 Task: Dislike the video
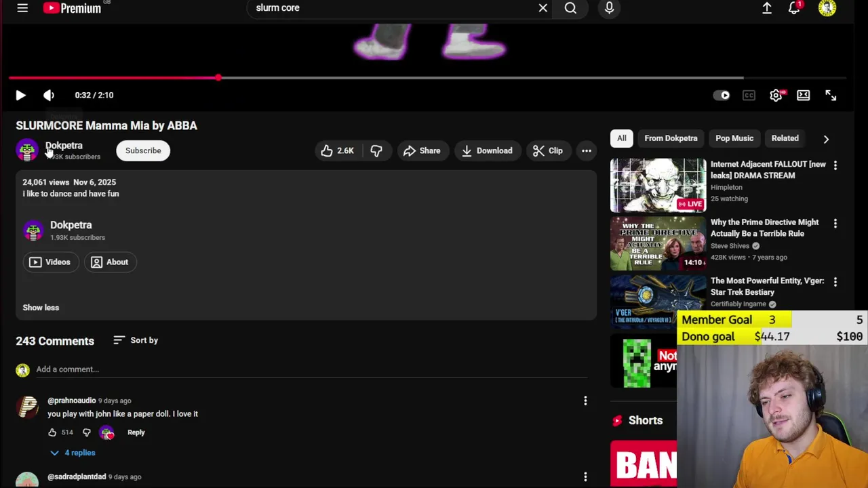coord(376,150)
